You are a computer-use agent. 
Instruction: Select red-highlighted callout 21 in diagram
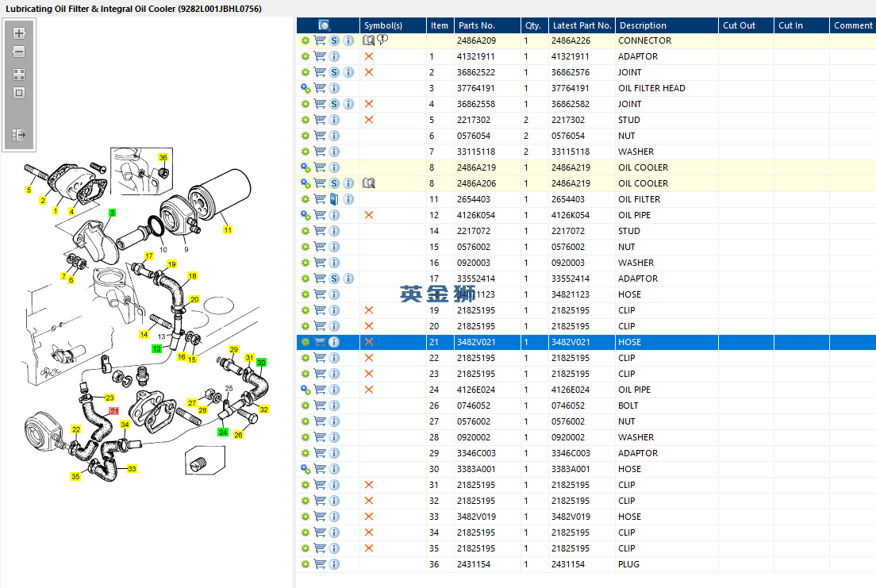coord(114,411)
